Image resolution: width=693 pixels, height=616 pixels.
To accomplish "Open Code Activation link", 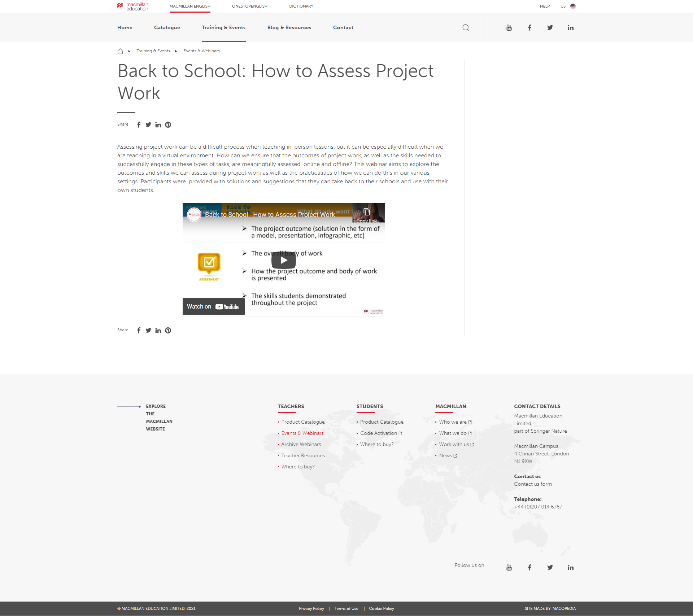I will click(x=381, y=433).
